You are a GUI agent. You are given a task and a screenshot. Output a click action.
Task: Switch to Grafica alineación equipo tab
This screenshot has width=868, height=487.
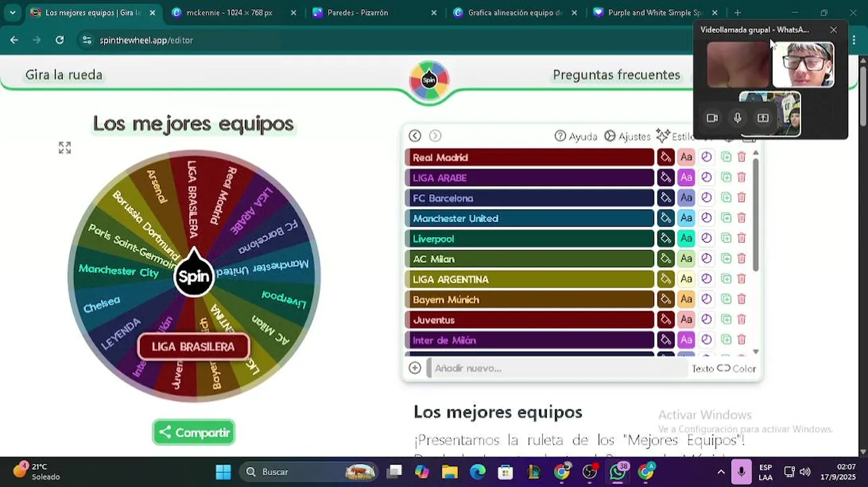click(x=516, y=12)
